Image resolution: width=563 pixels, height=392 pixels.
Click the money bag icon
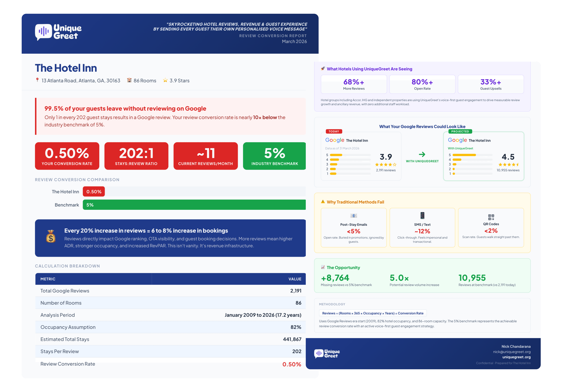tap(51, 236)
